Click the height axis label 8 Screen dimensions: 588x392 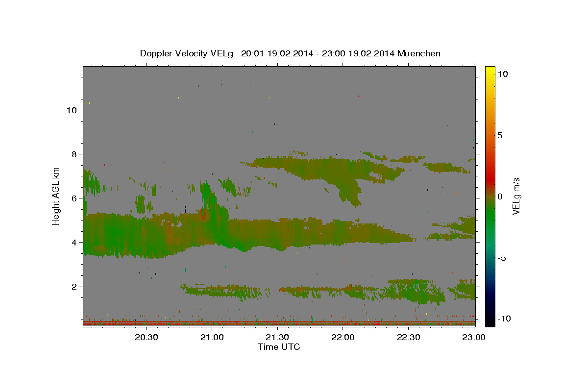(74, 154)
